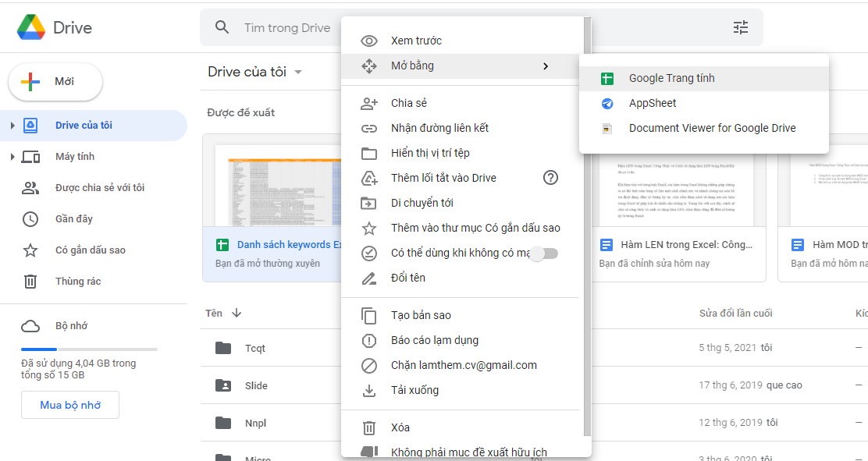Screen dimensions: 868x461
Task: Click Nnpl folder name
Action: click(256, 424)
